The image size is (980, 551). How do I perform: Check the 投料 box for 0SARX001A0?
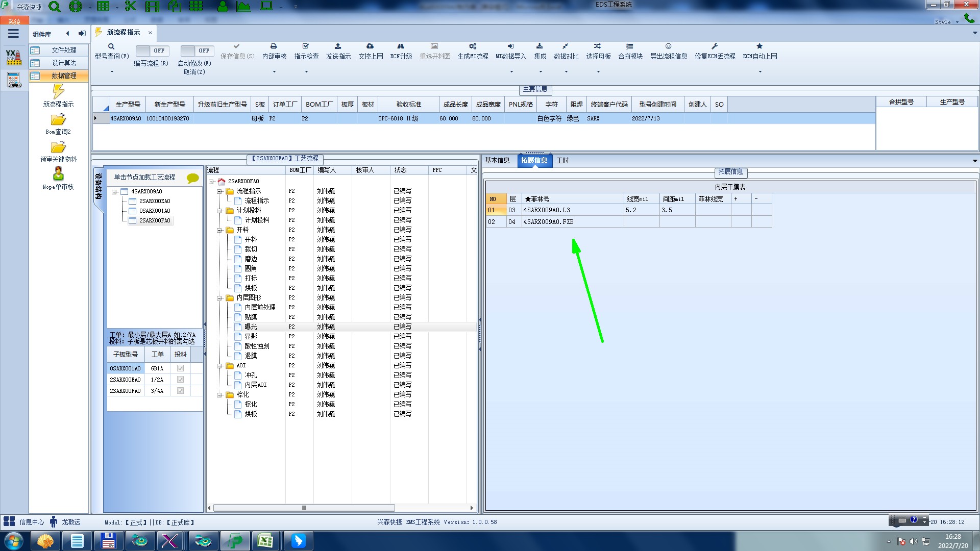pos(180,368)
